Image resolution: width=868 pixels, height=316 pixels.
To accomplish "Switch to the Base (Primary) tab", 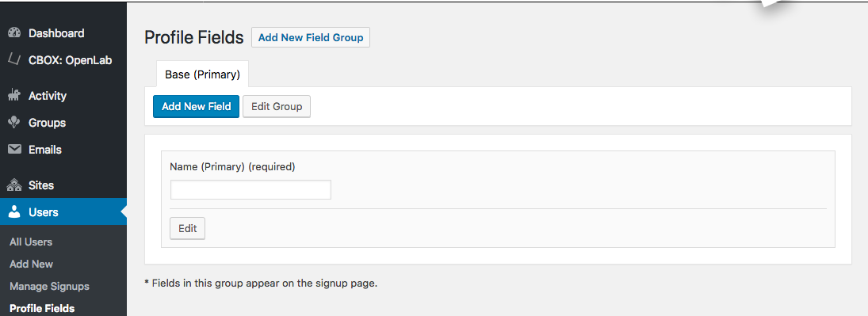I will [x=203, y=74].
